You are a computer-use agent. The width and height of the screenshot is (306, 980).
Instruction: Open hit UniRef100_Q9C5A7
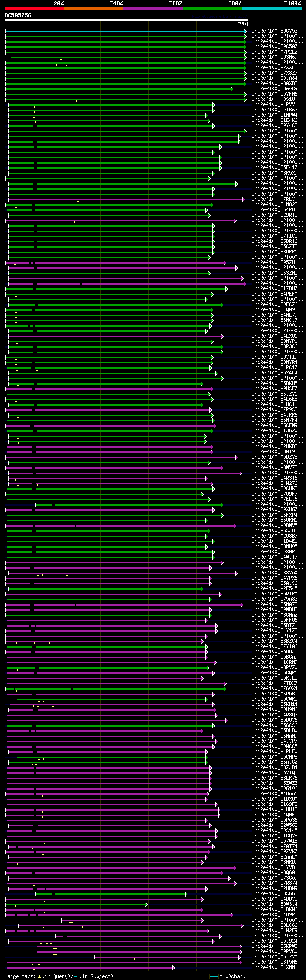point(274,47)
